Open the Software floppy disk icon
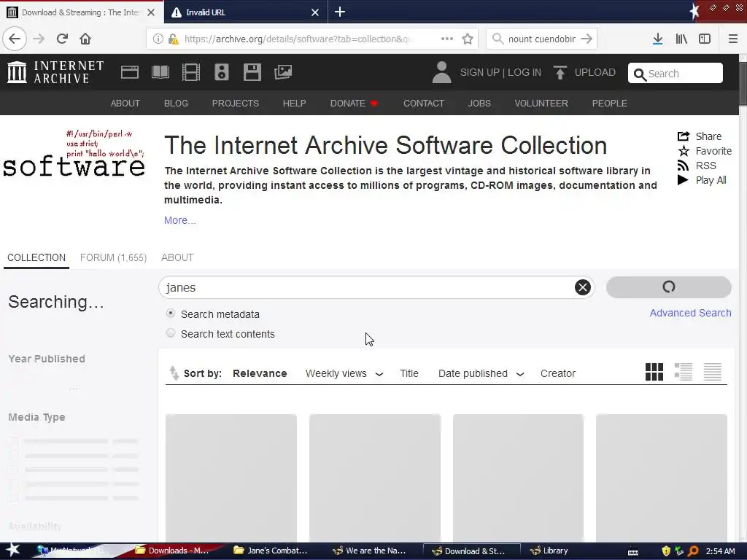This screenshot has width=747, height=560. [x=252, y=72]
